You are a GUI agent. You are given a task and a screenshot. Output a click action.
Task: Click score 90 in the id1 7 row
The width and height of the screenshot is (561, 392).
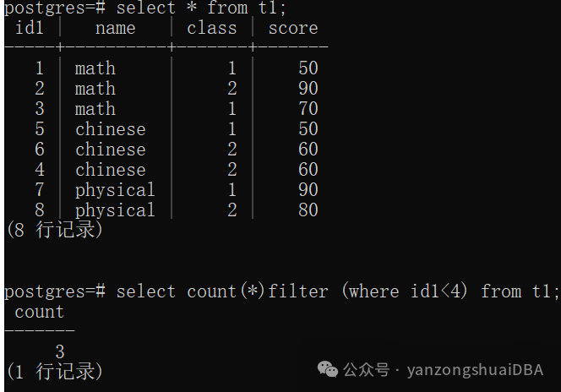[x=308, y=189]
